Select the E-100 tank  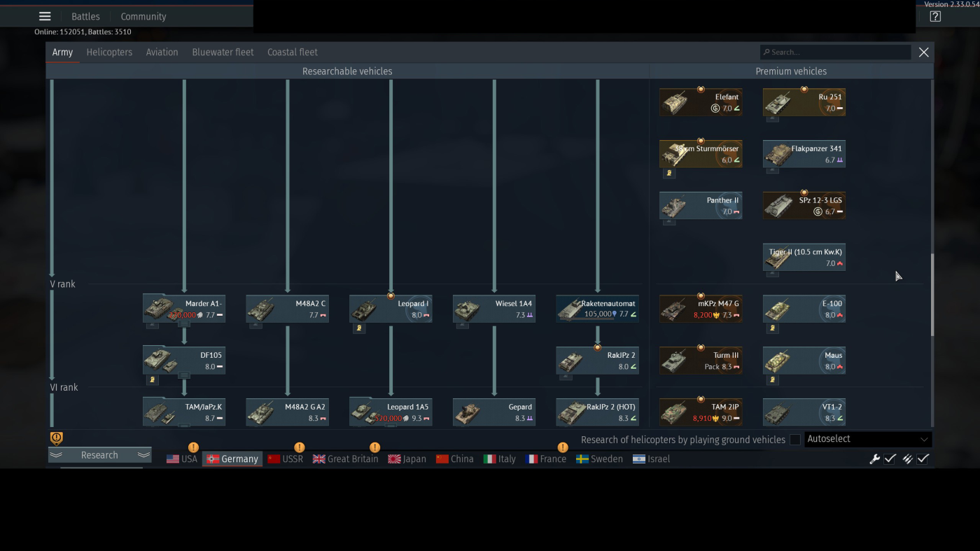[804, 309]
